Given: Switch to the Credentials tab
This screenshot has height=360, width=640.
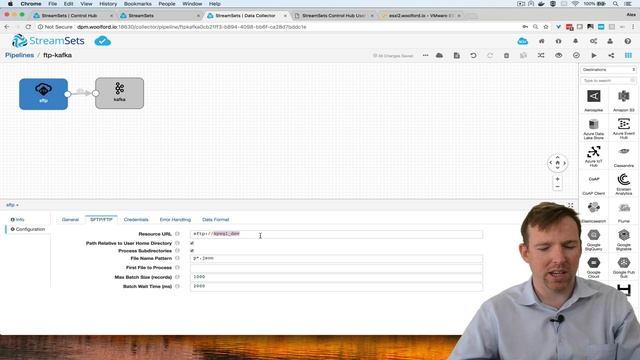Looking at the screenshot, I should (x=136, y=220).
